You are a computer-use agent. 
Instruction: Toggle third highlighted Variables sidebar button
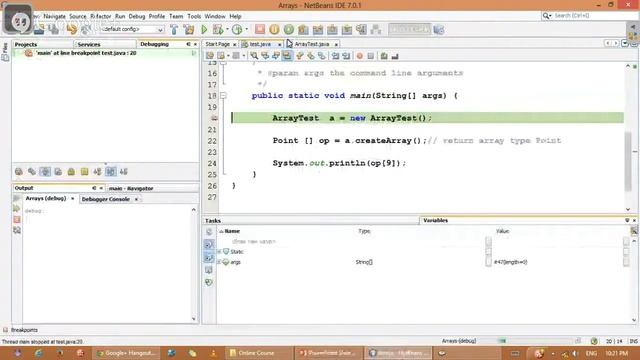209,257
